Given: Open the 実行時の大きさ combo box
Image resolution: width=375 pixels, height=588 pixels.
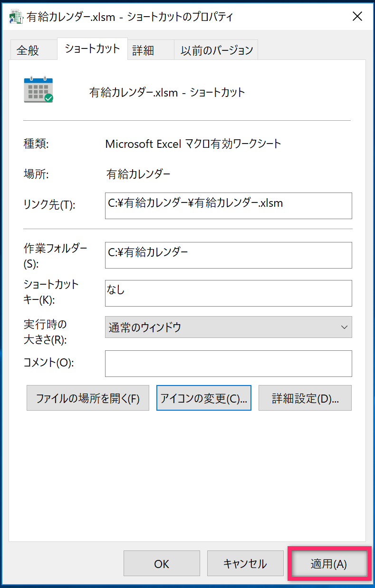Looking at the screenshot, I should 229,327.
